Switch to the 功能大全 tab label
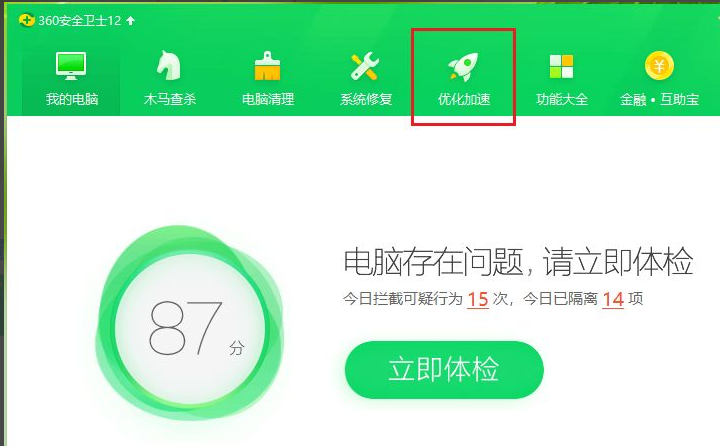The image size is (720, 446). tap(562, 99)
